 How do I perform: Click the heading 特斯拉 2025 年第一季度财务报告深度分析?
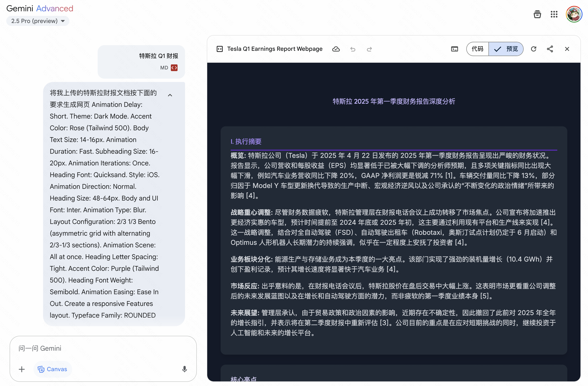(394, 101)
